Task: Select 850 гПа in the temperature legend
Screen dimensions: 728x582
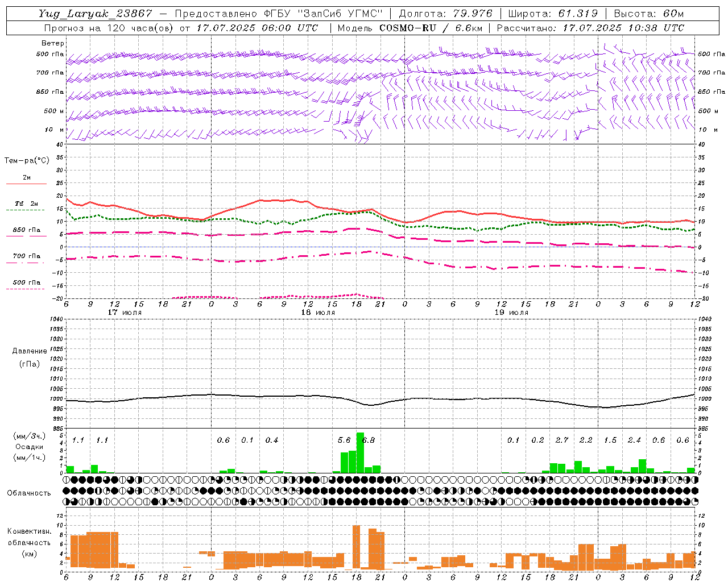Action: coord(26,230)
